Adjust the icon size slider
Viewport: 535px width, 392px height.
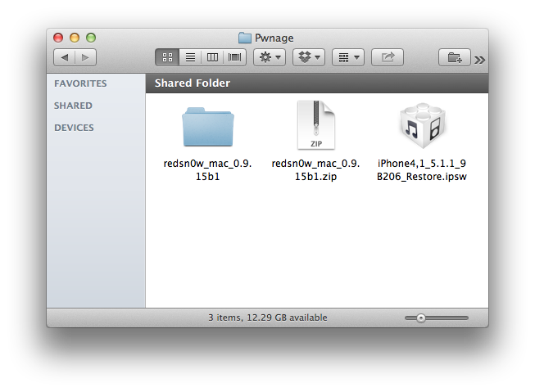[x=437, y=318]
